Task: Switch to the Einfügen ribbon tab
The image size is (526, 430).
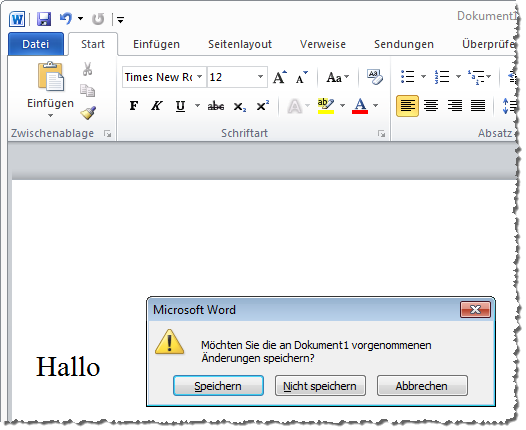Action: pyautogui.click(x=156, y=44)
